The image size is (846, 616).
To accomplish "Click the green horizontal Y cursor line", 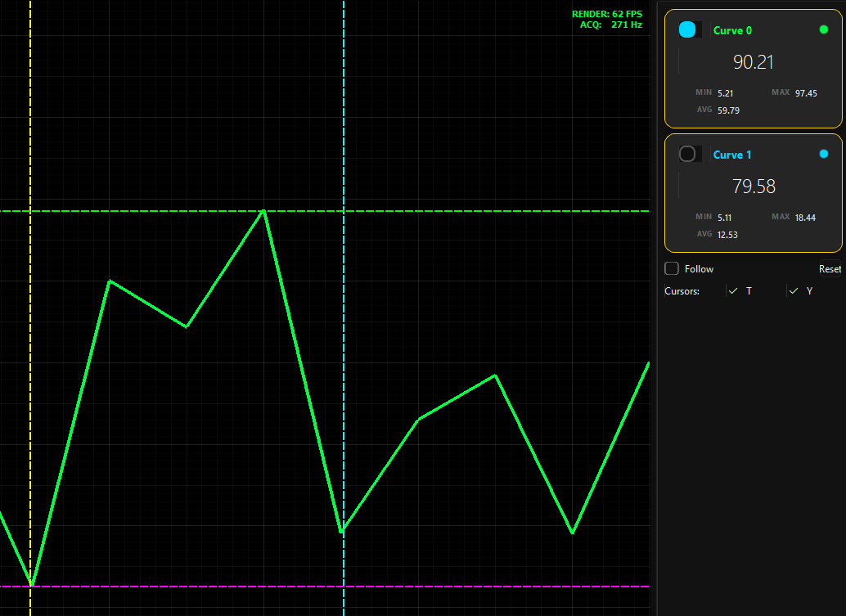I will [491, 211].
